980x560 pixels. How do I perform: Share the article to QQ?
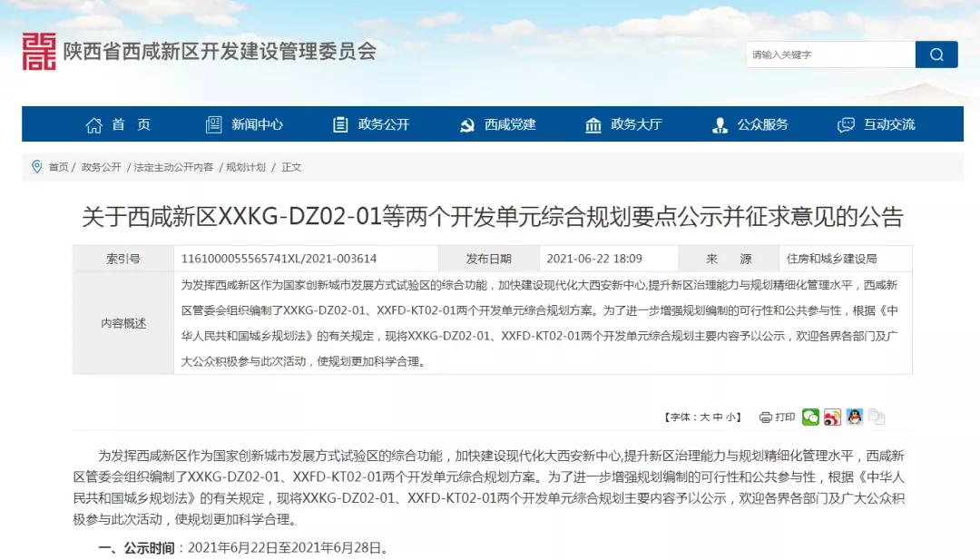click(854, 417)
